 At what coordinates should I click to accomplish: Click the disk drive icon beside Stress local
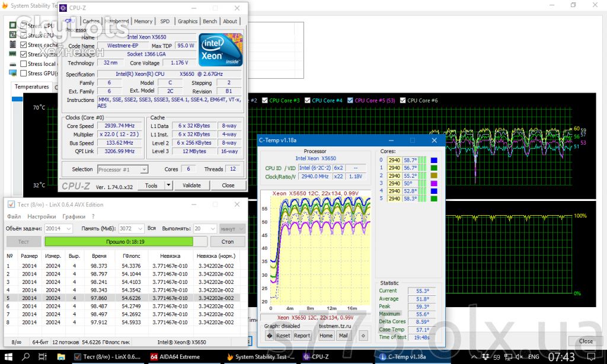[13, 64]
